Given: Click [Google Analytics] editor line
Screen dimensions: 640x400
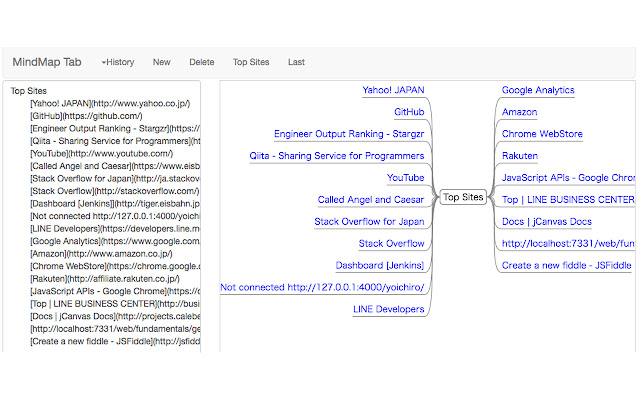Looking at the screenshot, I should point(115,241).
